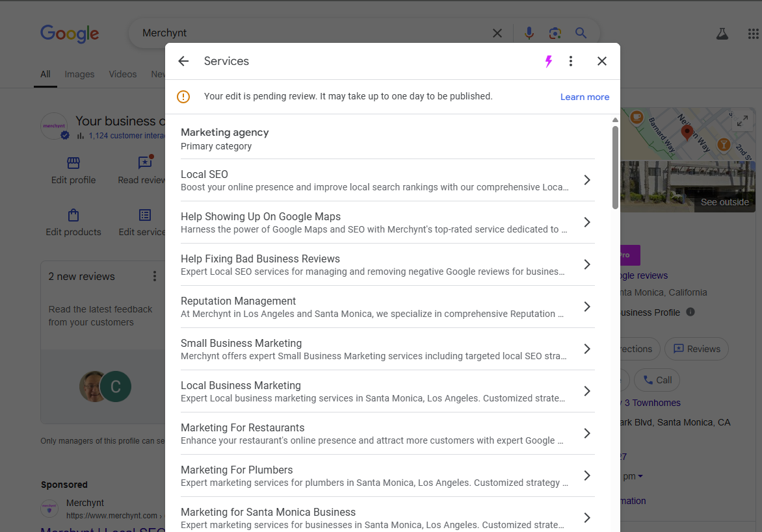Clear the search box text
This screenshot has height=532, width=762.
[497, 33]
